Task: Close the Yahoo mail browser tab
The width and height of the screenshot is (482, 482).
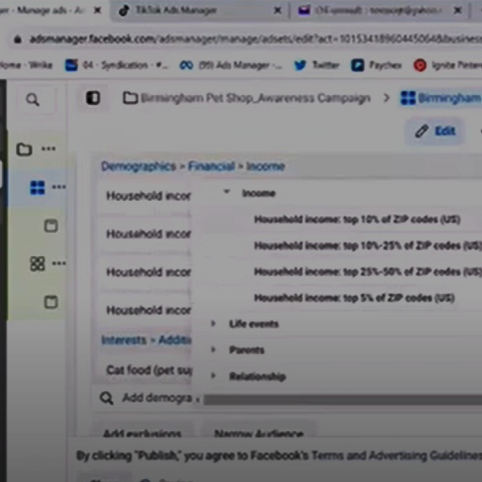Action: click(458, 10)
